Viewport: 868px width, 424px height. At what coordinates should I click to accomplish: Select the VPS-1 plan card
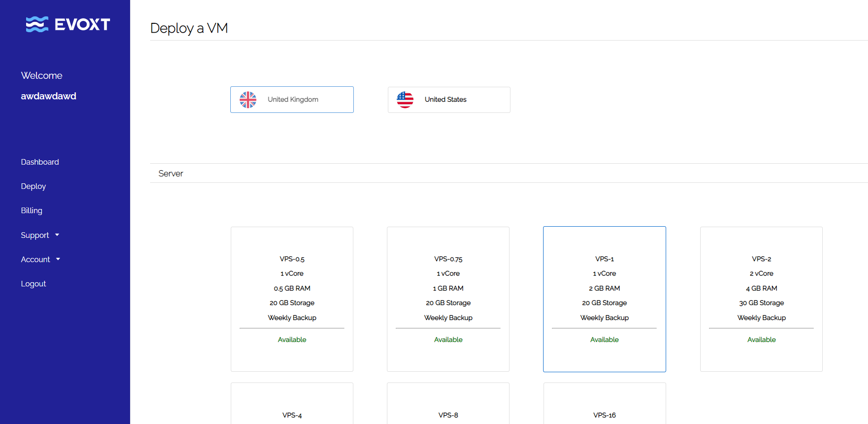click(x=604, y=299)
